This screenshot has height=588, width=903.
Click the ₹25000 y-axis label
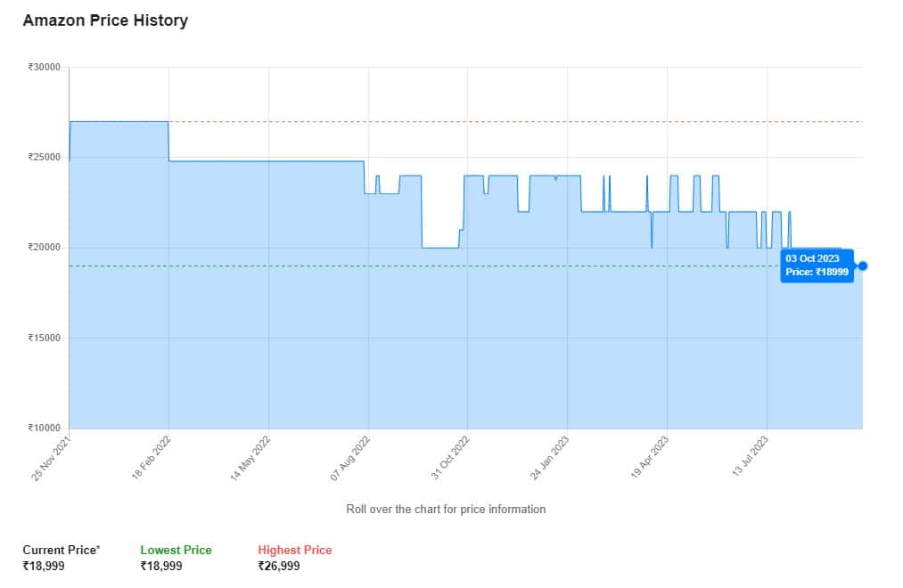(44, 158)
